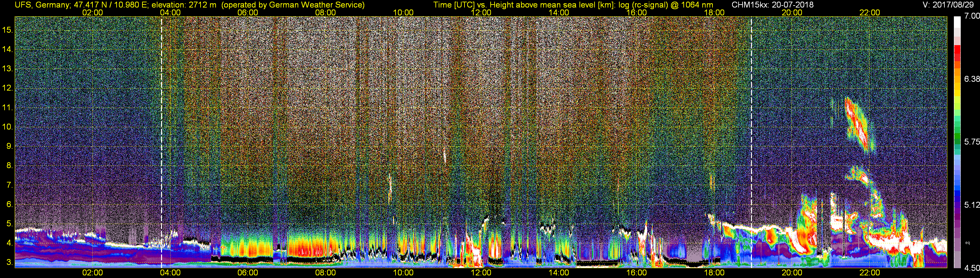The height and width of the screenshot is (278, 980).
Task: Click the '06:00' label on the top time axis
Action: tap(248, 12)
